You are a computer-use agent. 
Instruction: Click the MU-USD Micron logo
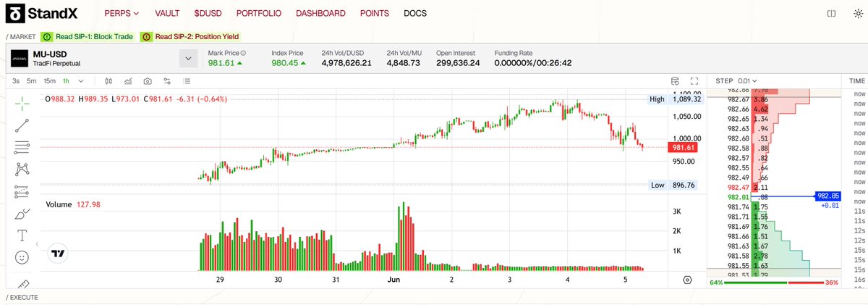point(20,58)
